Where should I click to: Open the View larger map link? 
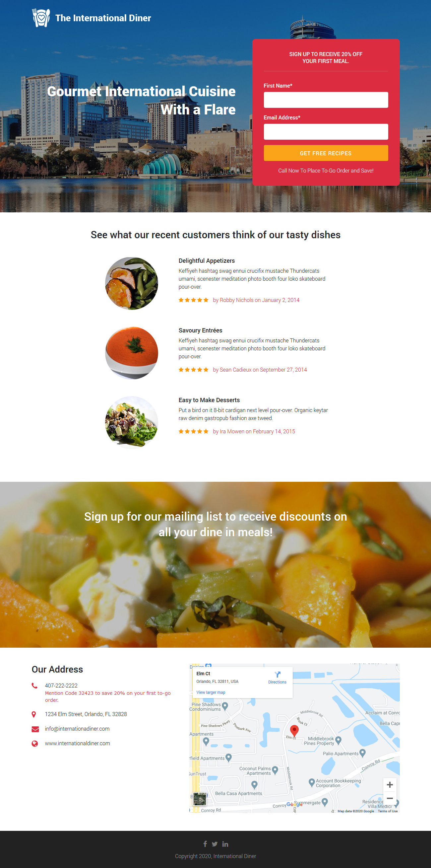pyautogui.click(x=211, y=692)
